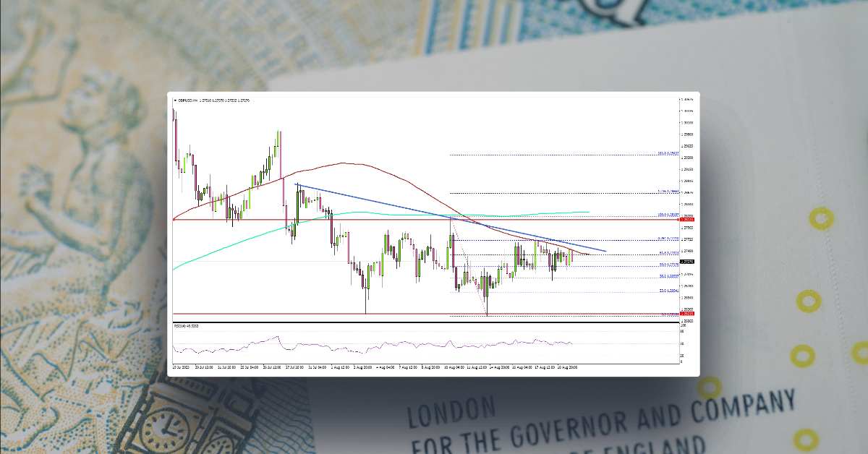The image size is (868, 454).
Task: Click the 100 level on RSI scale
Action: 684,325
